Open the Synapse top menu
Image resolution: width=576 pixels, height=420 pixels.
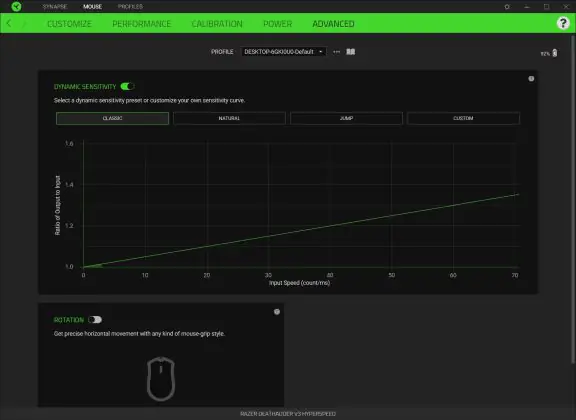(x=55, y=7)
